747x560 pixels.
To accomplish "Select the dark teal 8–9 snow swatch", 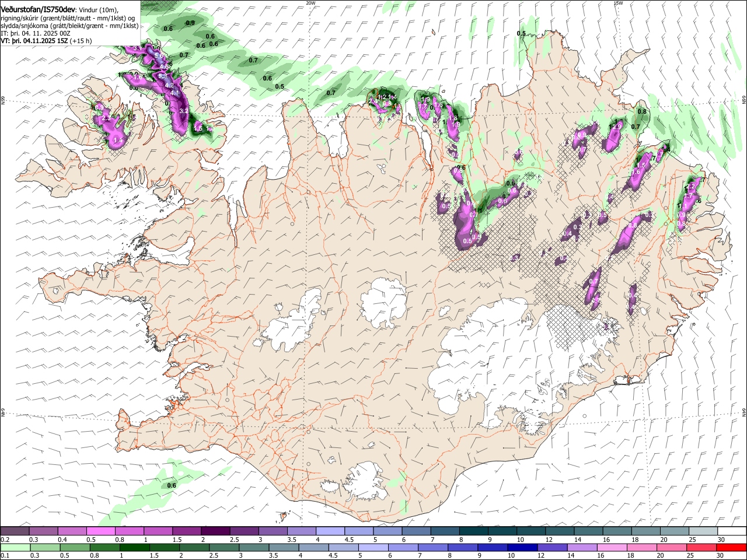I will (474, 531).
